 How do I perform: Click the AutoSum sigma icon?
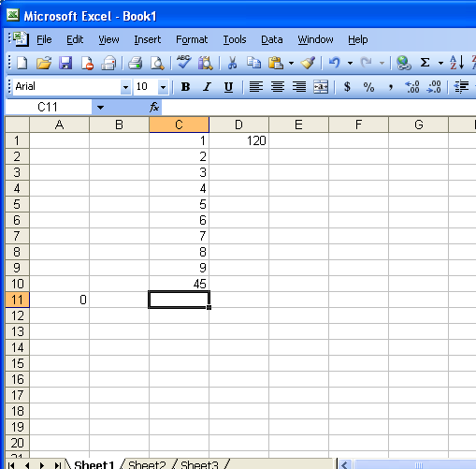point(425,63)
